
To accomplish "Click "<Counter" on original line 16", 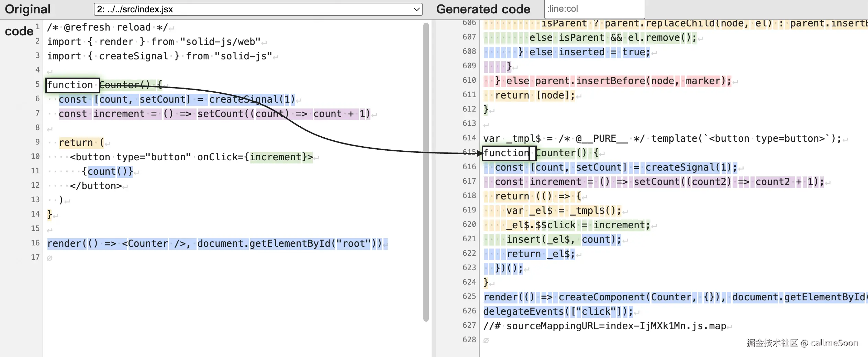I will pyautogui.click(x=145, y=243).
